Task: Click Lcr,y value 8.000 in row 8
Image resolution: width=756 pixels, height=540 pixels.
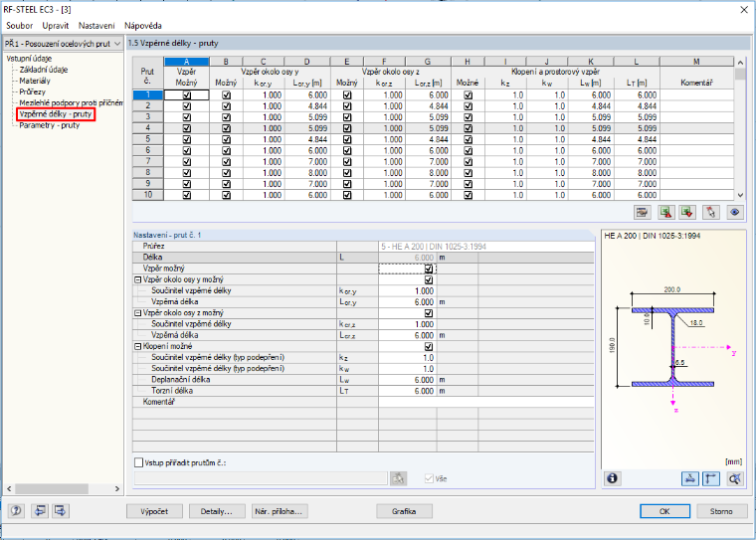Action: [307, 173]
